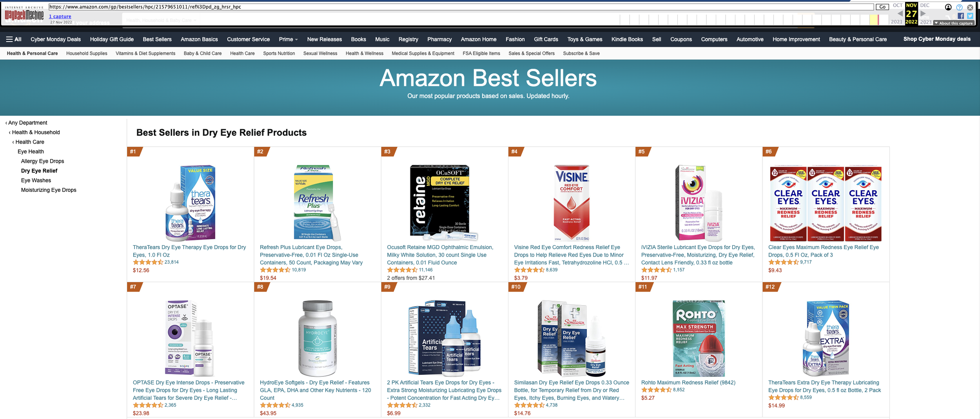Screen dimensions: 980x419
Task: Select the 2022 capture timeline marker
Action: (x=878, y=20)
